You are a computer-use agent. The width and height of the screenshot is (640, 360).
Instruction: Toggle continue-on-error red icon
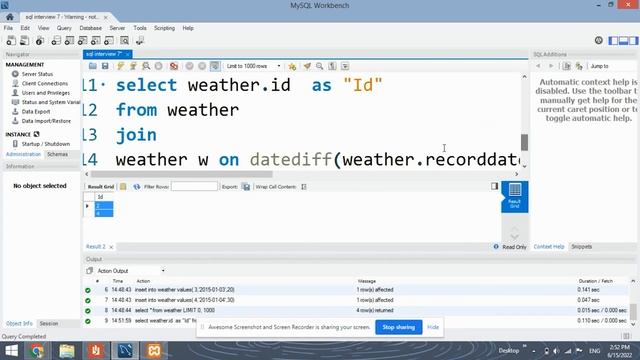pos(174,66)
